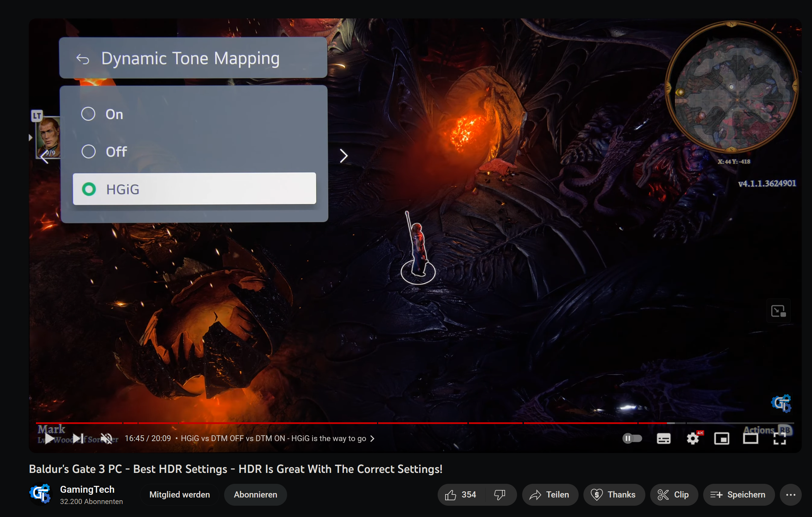Open the Teilen sharing menu

tap(550, 494)
